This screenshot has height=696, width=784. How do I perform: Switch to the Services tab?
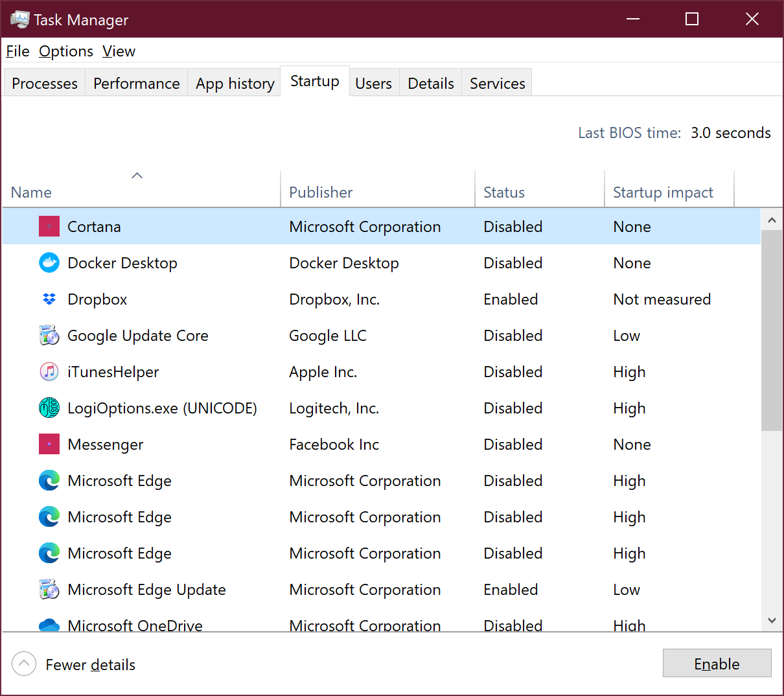pos(498,84)
